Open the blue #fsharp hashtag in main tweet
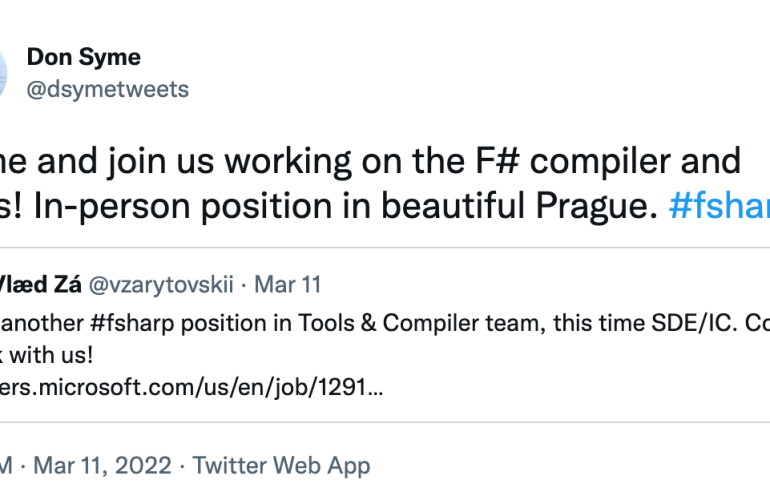Screen dimensions: 770x500 (x=716, y=204)
